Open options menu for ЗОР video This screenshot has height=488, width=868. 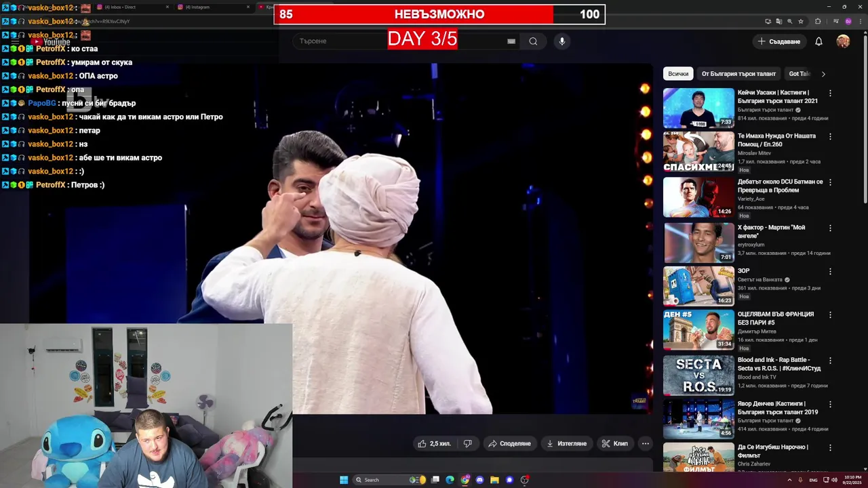tap(830, 271)
